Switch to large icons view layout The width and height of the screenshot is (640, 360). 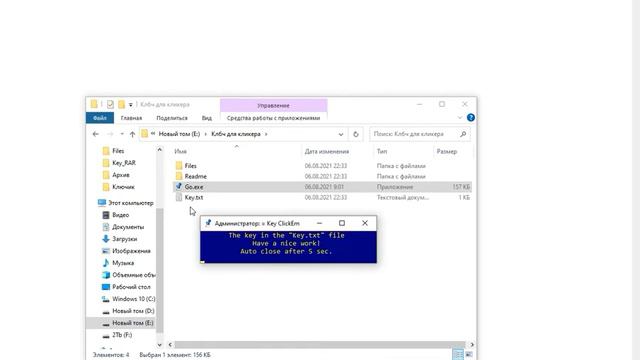(x=469, y=355)
